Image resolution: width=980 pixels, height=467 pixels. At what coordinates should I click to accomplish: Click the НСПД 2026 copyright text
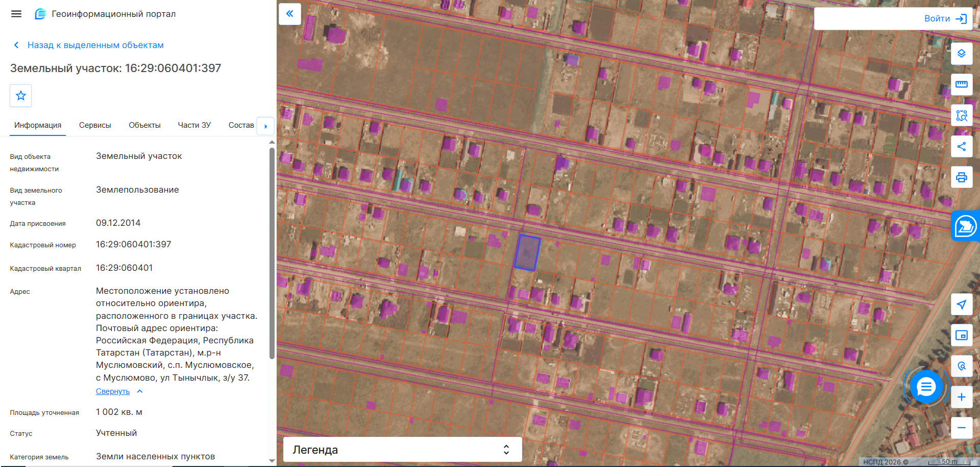pyautogui.click(x=886, y=462)
